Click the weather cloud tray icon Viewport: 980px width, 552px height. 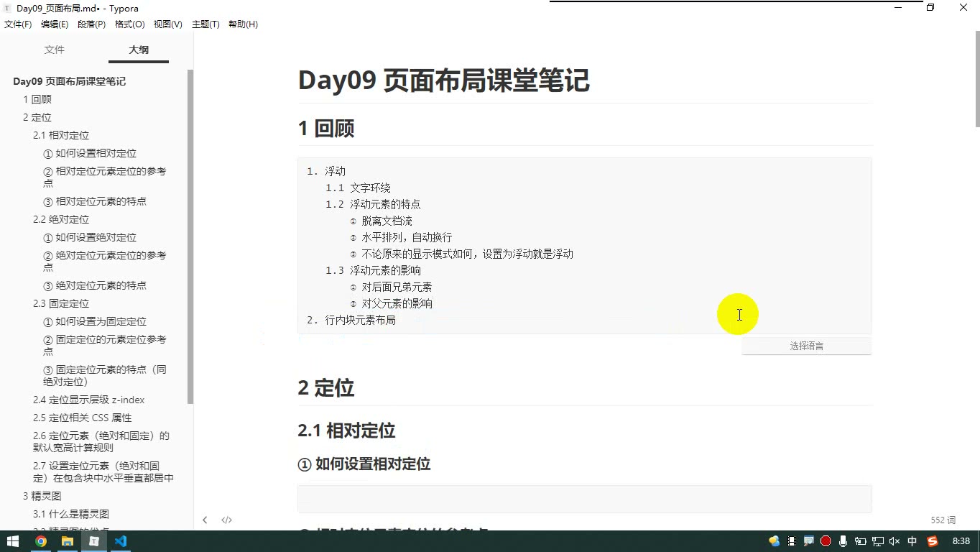(775, 541)
